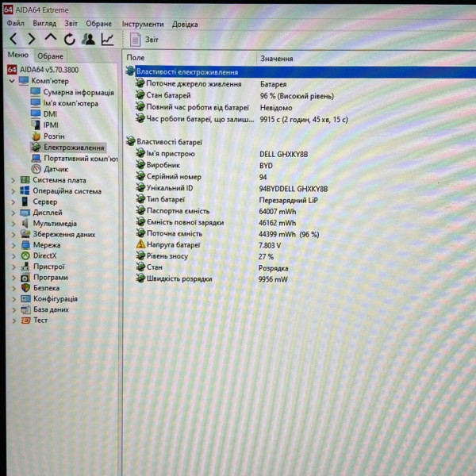Click the Дисплей monitor icon
The height and width of the screenshot is (476, 476).
(25, 213)
